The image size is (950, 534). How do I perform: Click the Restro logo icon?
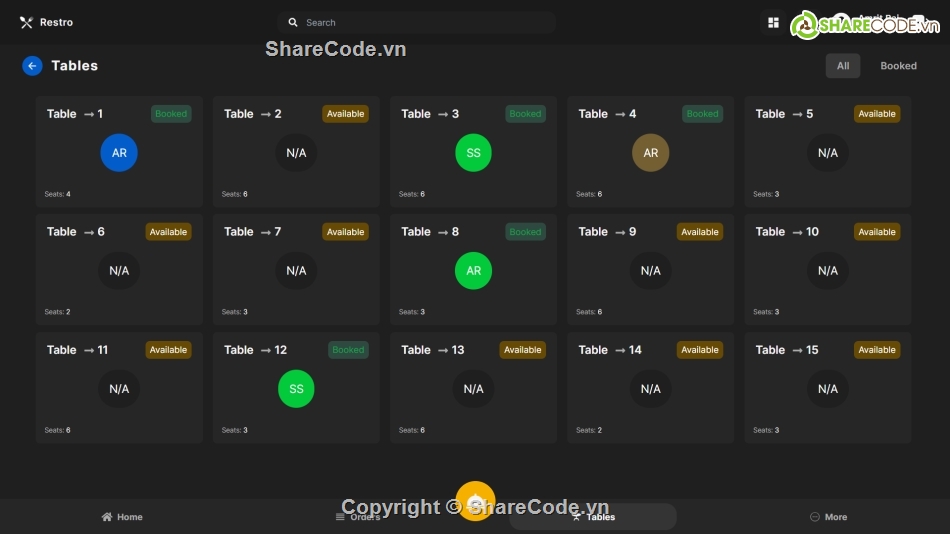[26, 22]
